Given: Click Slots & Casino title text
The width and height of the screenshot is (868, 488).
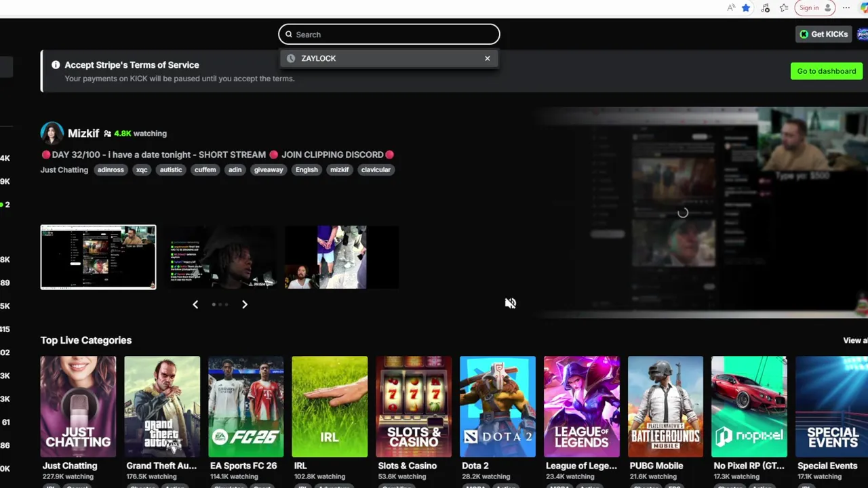Looking at the screenshot, I should point(407,466).
